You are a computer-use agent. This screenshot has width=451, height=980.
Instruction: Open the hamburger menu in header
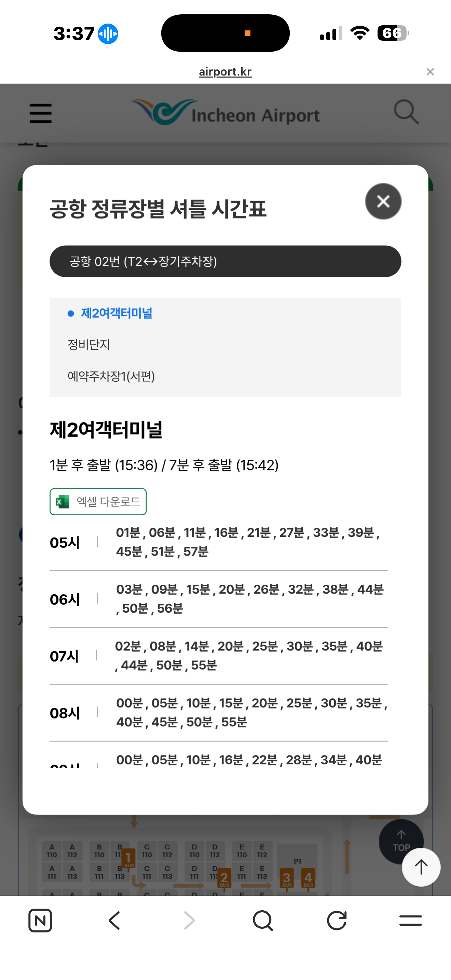[40, 113]
